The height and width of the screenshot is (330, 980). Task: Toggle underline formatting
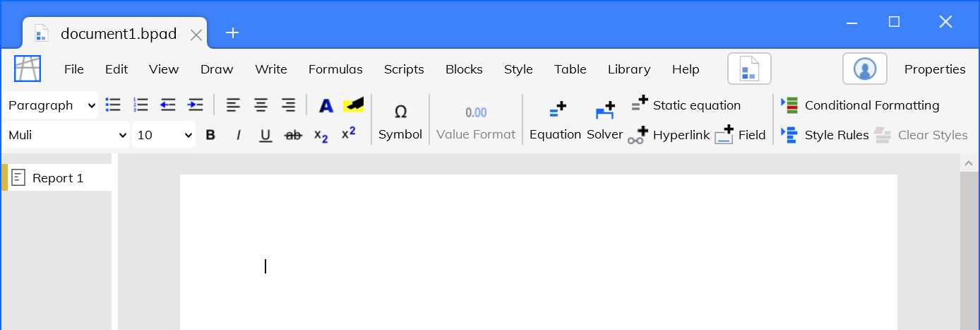tap(265, 135)
